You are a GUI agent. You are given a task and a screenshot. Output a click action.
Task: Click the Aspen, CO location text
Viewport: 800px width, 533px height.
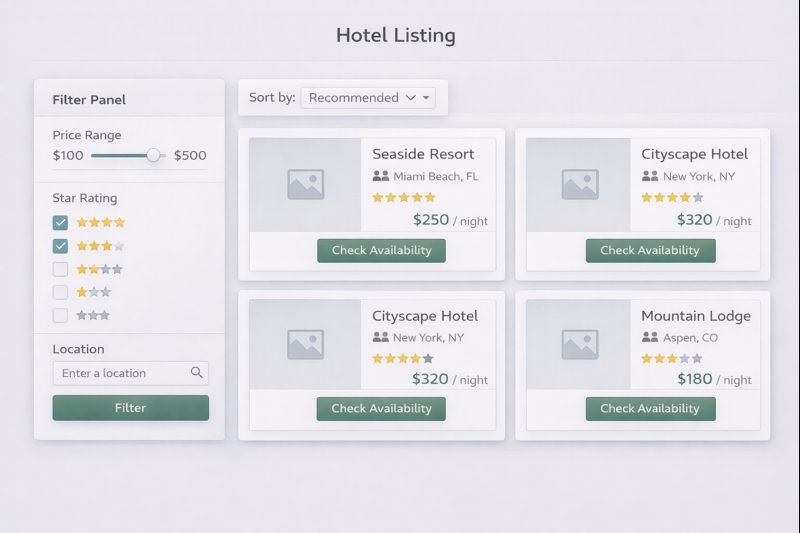click(x=690, y=338)
